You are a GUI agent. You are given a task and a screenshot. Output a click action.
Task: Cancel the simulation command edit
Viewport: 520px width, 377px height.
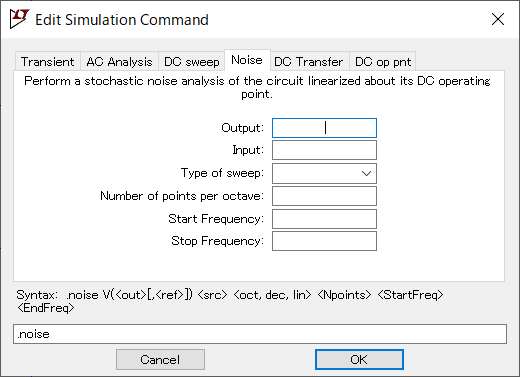click(x=160, y=360)
